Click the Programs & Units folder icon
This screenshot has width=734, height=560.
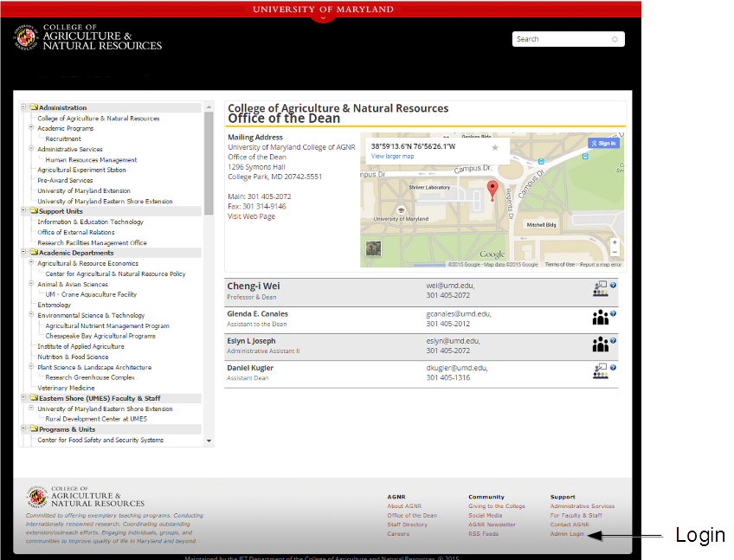tap(34, 429)
